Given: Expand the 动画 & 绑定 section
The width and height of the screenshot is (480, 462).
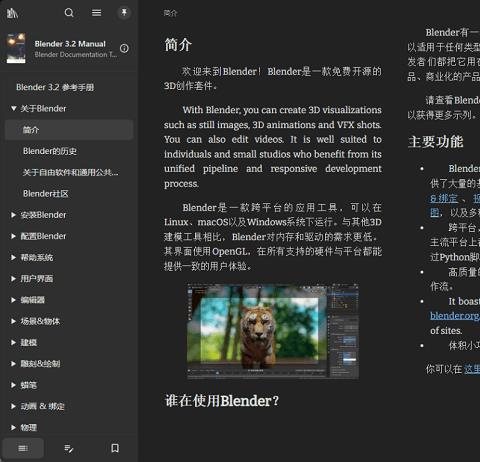Looking at the screenshot, I should [13, 406].
